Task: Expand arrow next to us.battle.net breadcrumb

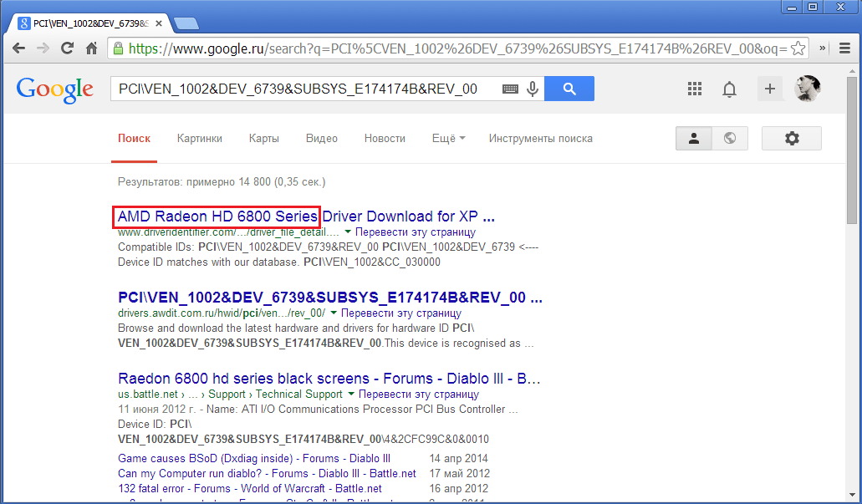Action: coord(351,394)
